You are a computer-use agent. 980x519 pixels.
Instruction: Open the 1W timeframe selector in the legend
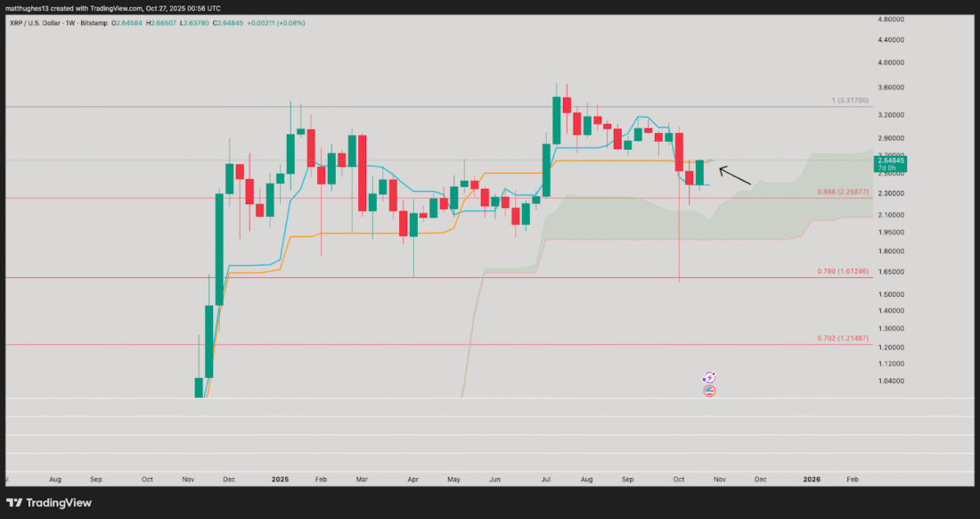click(x=69, y=22)
